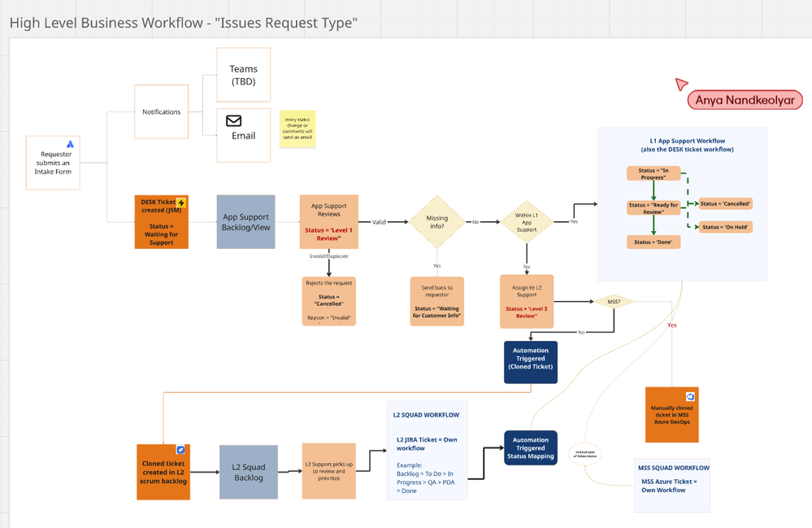812x528 pixels.
Task: Click the High Level Business Workflow frame title
Action: point(184,24)
